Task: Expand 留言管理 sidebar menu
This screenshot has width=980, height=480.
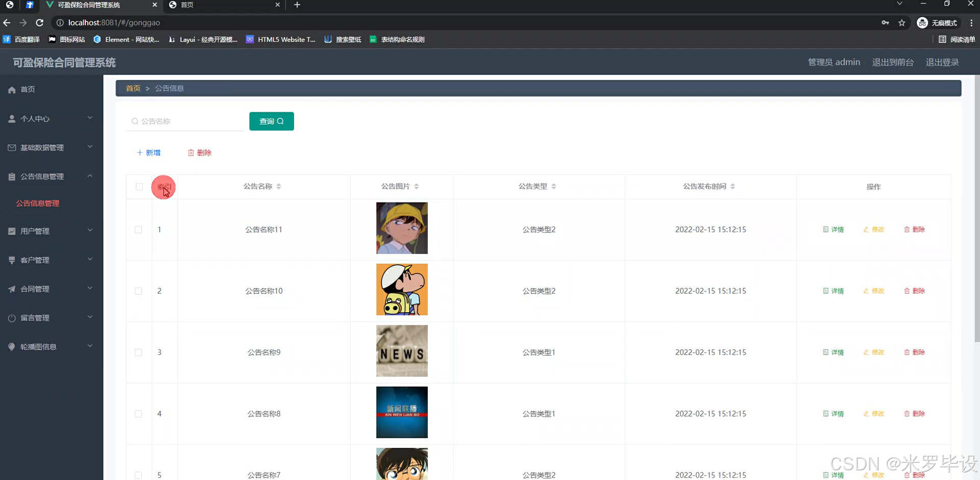Action: tap(51, 318)
